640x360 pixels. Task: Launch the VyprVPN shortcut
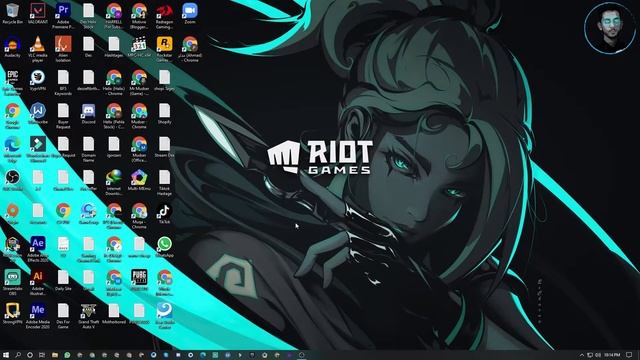coord(38,80)
